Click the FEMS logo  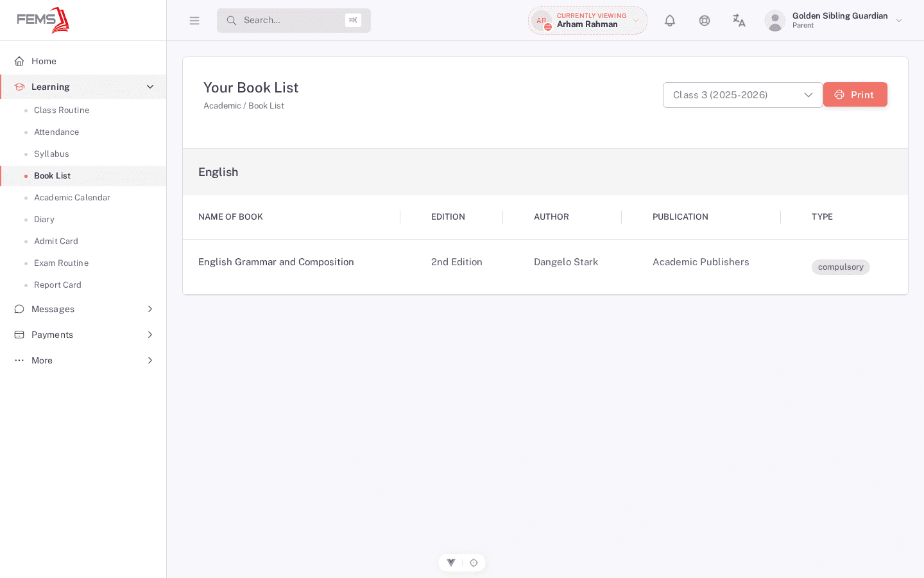(x=43, y=20)
